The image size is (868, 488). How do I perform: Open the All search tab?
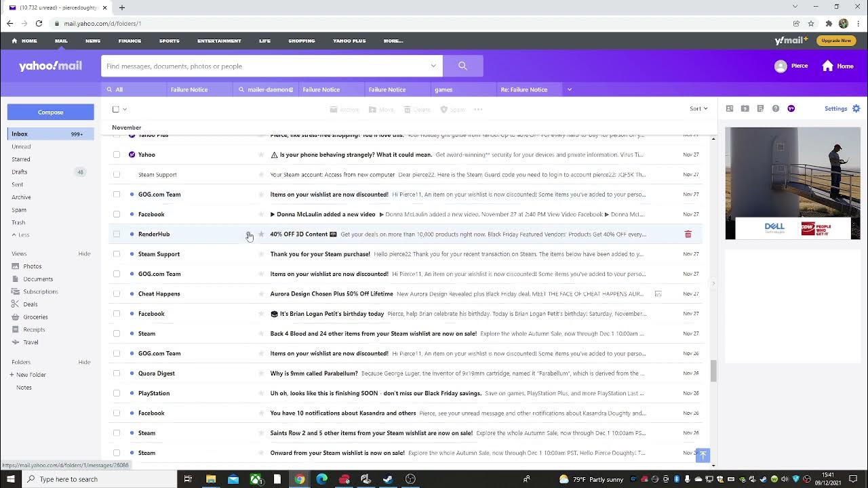(x=134, y=89)
